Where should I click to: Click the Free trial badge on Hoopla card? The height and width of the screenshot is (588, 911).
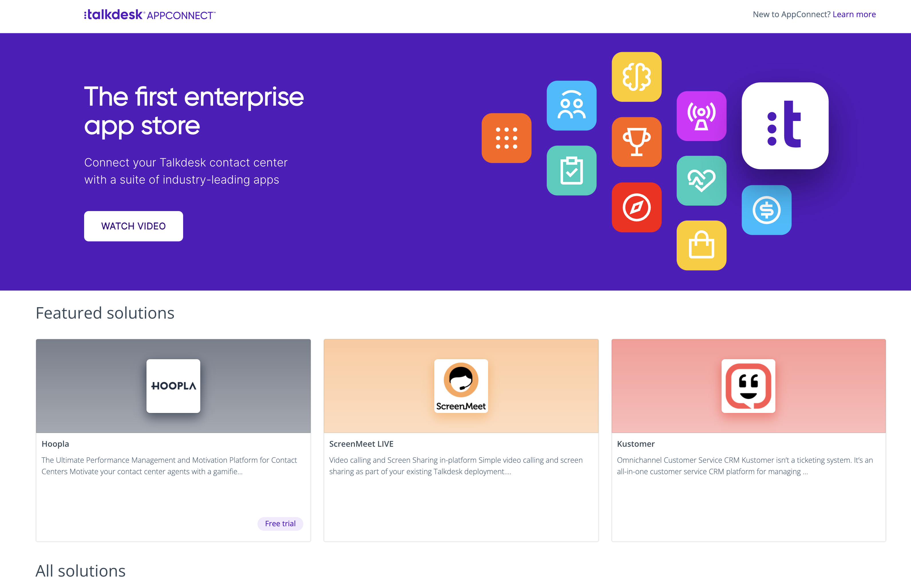(280, 523)
